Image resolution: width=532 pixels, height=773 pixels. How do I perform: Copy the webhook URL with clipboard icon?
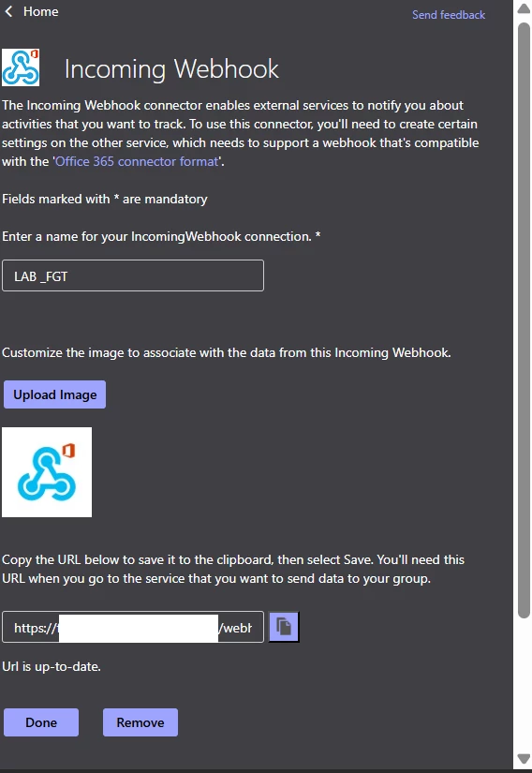(x=284, y=627)
